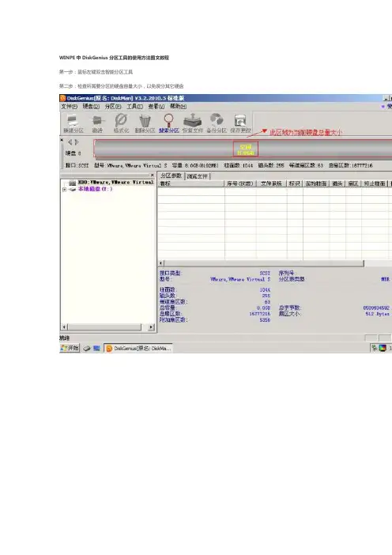This screenshot has width=392, height=555.
Task: Select HD0:VMware,VMware Virtual in disk tree
Action: [x=115, y=183]
